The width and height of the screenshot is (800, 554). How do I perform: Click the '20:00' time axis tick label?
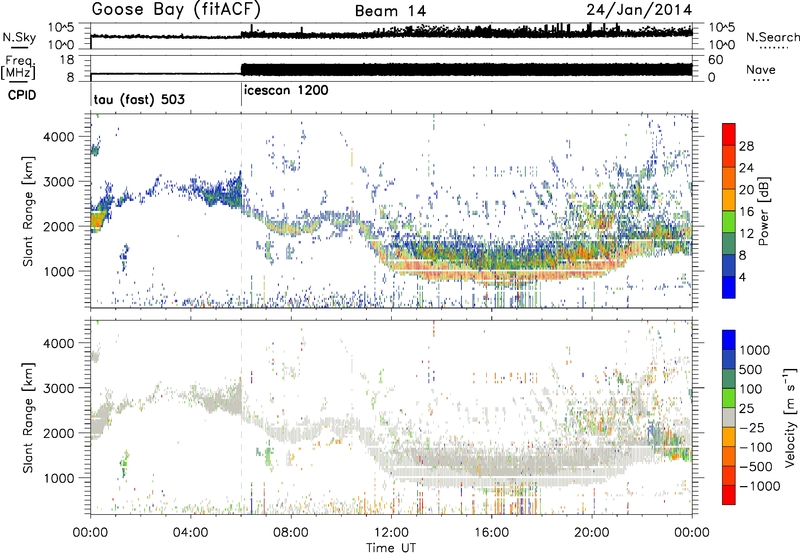point(591,533)
